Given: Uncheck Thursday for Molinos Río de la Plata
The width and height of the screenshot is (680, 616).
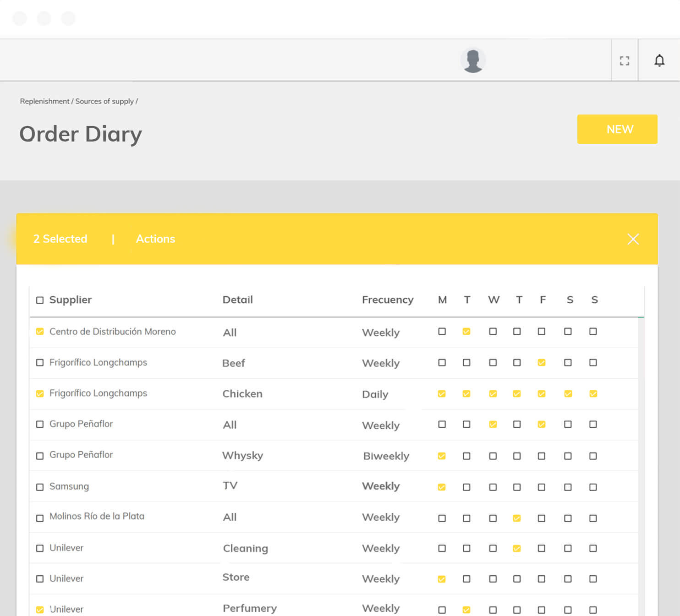Looking at the screenshot, I should pos(517,518).
